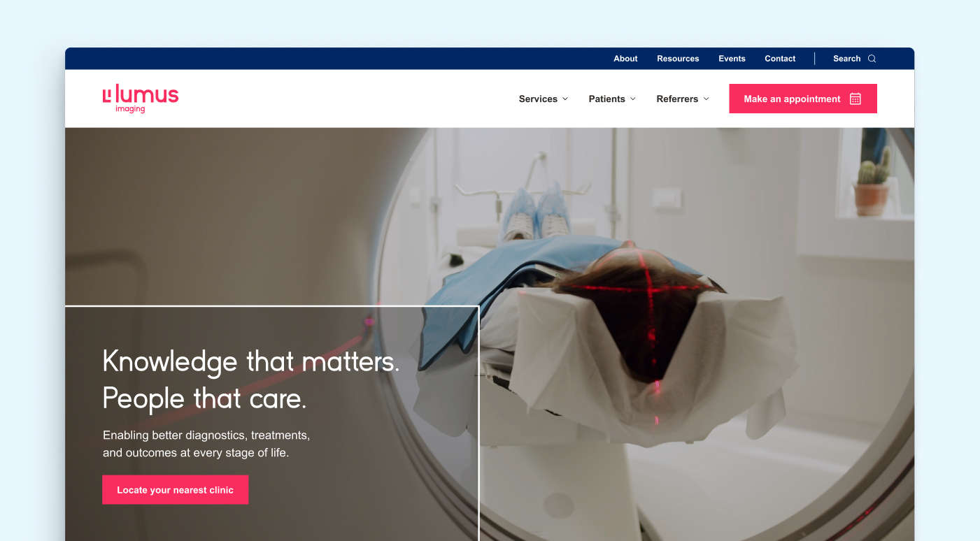Open the Services menu label
This screenshot has width=980, height=541.
538,99
